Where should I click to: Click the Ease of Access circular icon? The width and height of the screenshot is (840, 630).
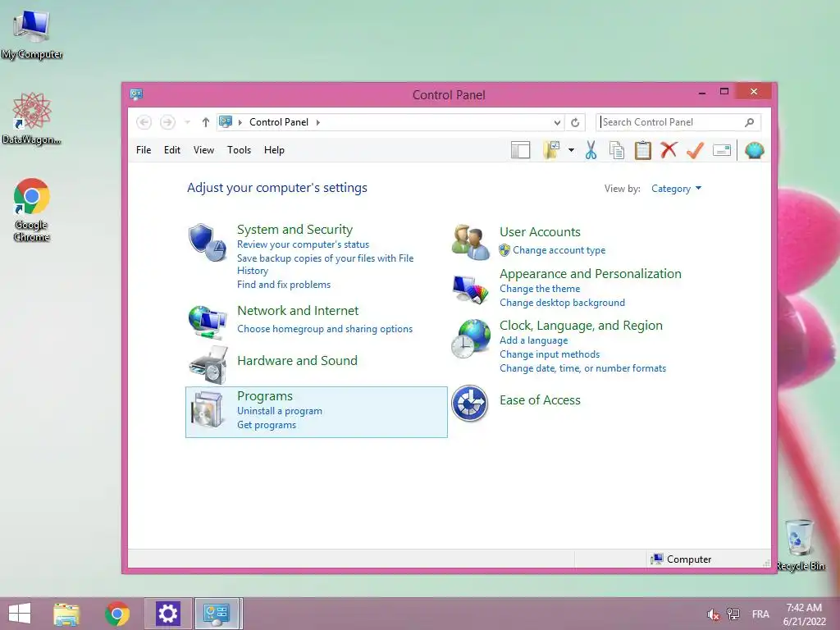(x=470, y=404)
